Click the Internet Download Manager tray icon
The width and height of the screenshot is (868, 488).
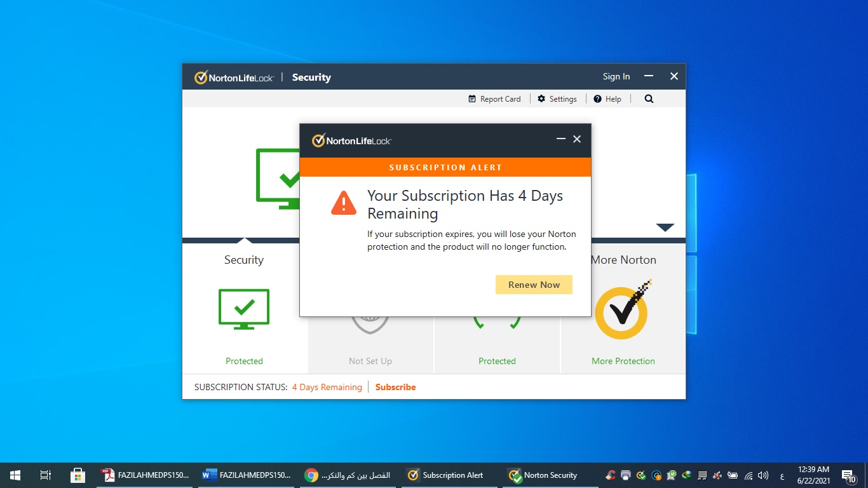pyautogui.click(x=687, y=475)
